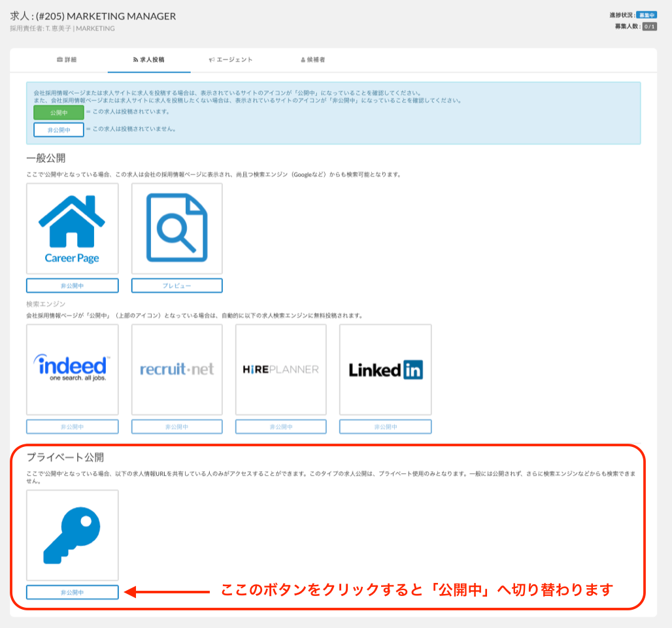Click the LinkedIn logo tile

tap(385, 369)
